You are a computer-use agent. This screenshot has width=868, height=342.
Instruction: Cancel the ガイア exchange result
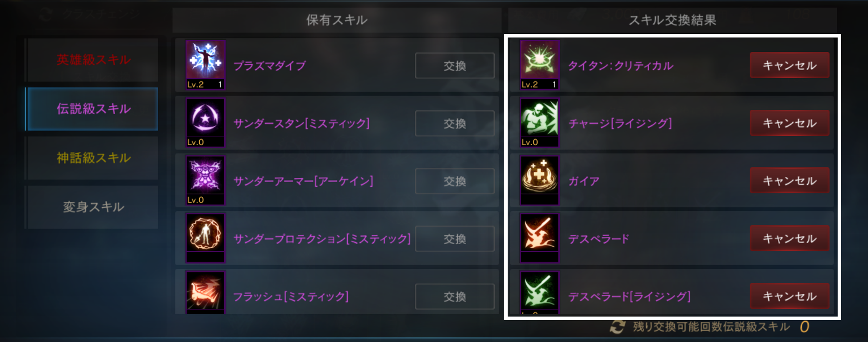click(789, 180)
